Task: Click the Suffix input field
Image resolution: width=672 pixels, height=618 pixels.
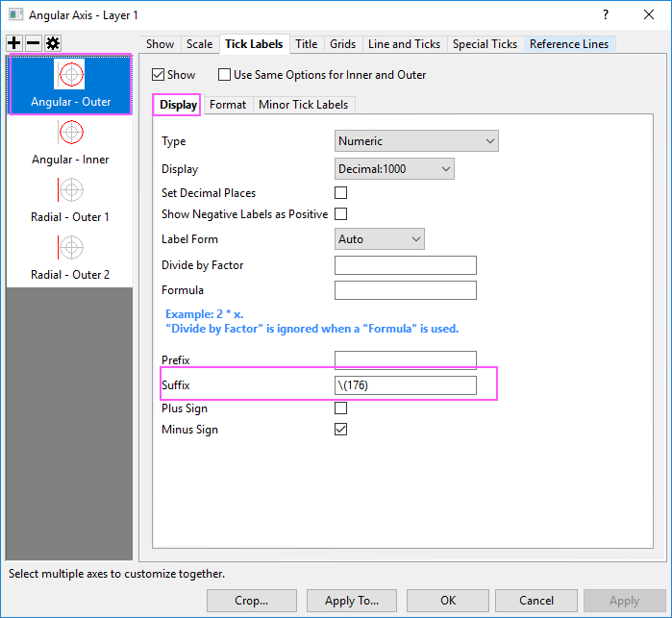Action: click(405, 385)
